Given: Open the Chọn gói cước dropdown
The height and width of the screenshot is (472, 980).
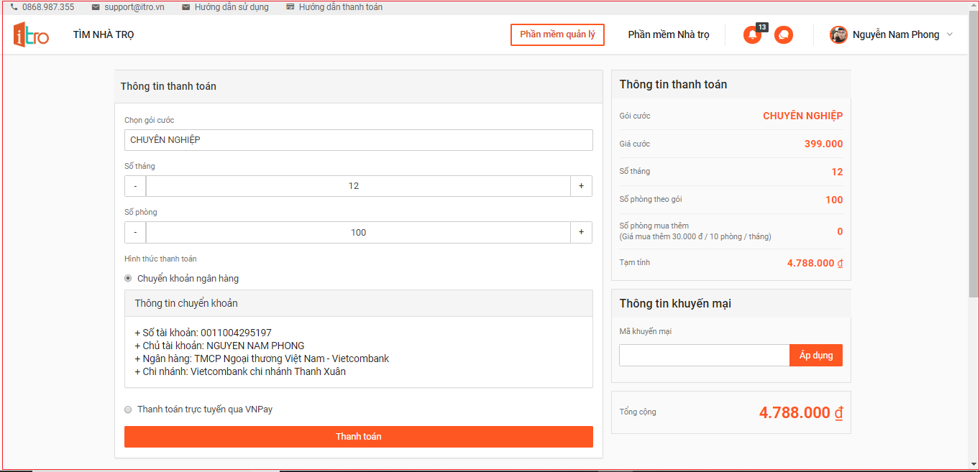Looking at the screenshot, I should (x=358, y=140).
